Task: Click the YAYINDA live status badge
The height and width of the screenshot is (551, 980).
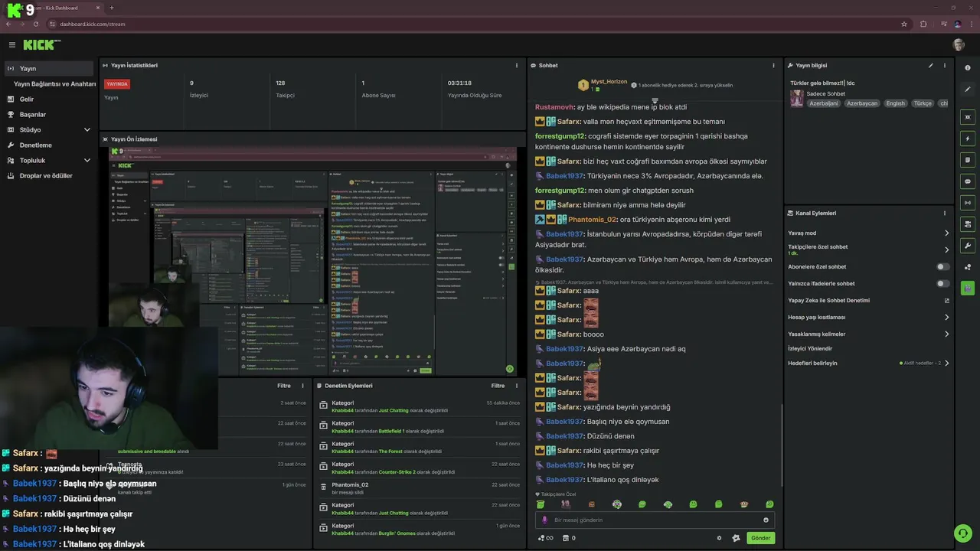Action: (117, 84)
